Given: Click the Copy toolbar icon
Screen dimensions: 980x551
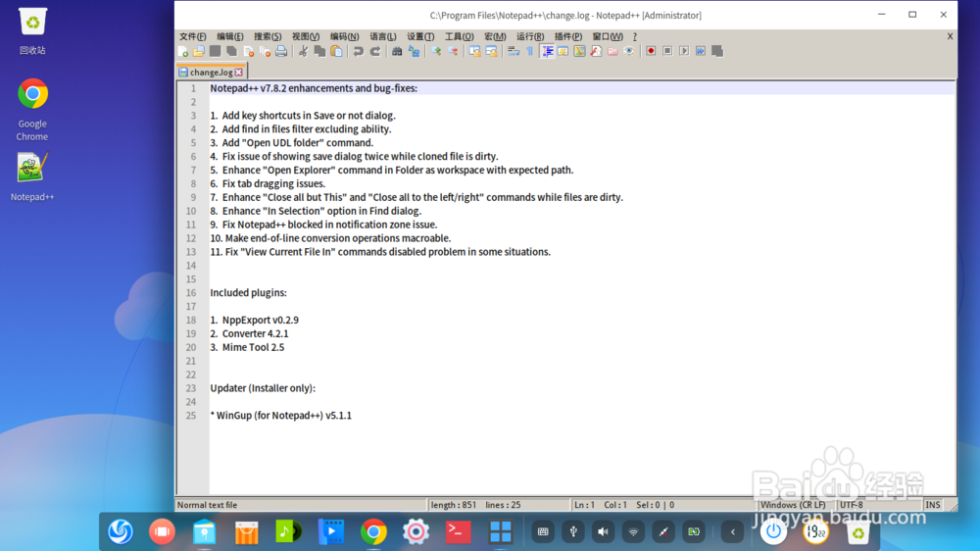Looking at the screenshot, I should 319,51.
